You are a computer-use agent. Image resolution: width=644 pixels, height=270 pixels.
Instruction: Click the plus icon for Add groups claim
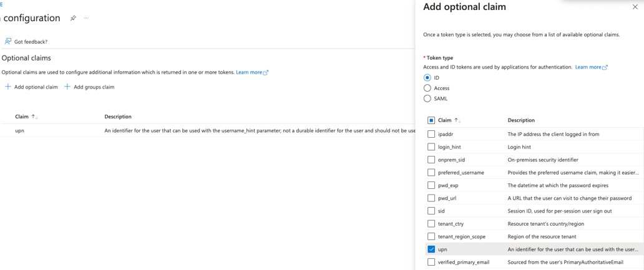tap(67, 87)
